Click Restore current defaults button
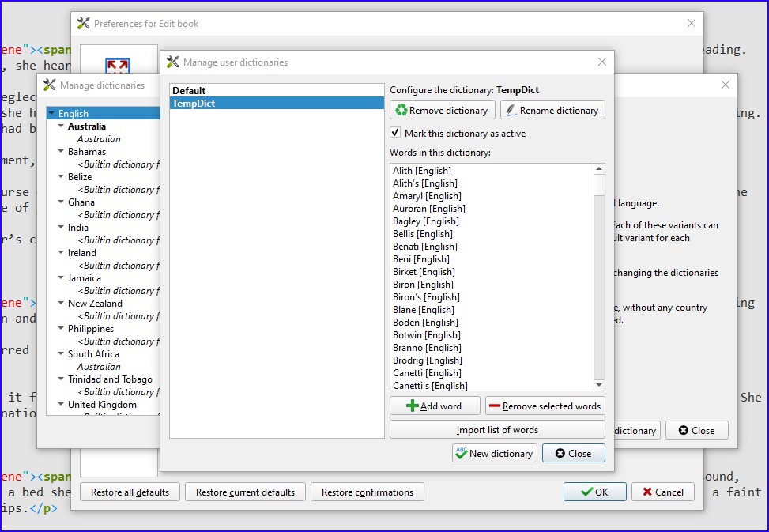Image resolution: width=769 pixels, height=532 pixels. tap(245, 492)
